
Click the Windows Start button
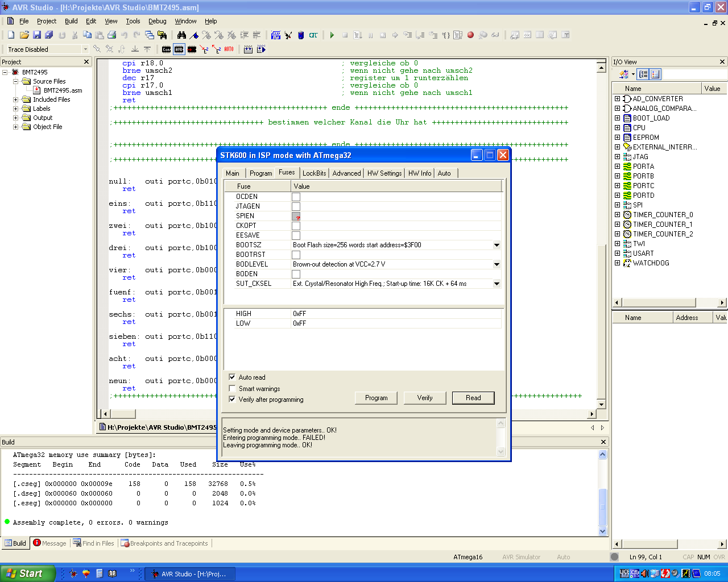[28, 573]
